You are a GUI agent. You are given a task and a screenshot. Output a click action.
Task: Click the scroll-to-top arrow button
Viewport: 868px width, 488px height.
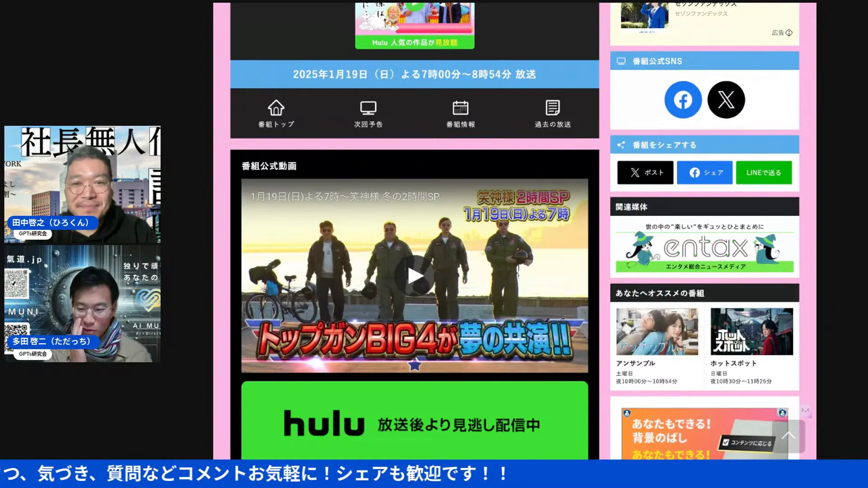pyautogui.click(x=788, y=436)
